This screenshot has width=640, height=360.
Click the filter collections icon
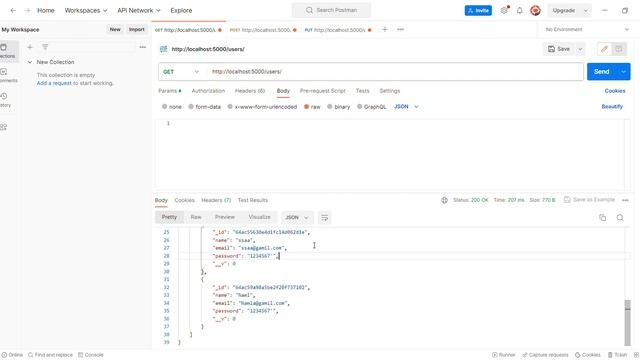(45, 47)
